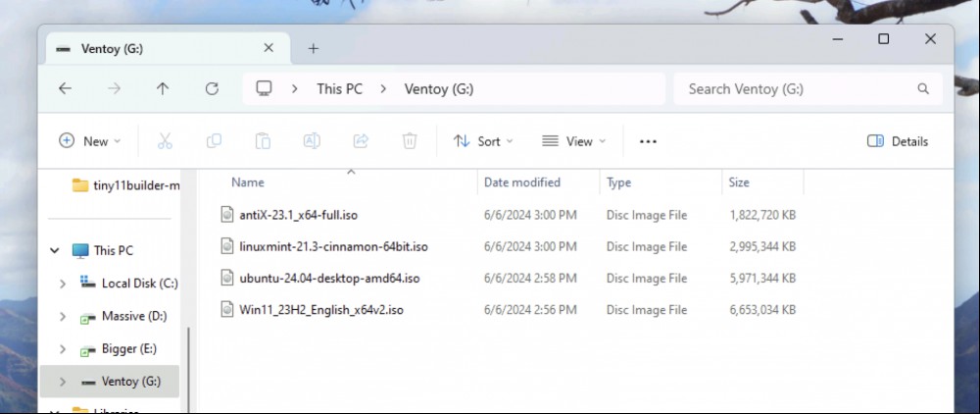Click the Search Ventoy (G:) field
This screenshot has width=980, height=414.
[x=808, y=89]
